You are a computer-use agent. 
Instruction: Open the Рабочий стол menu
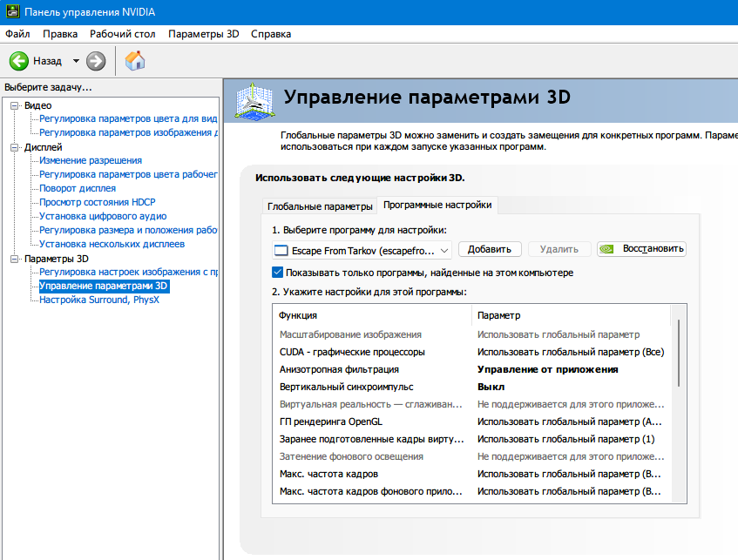[122, 34]
